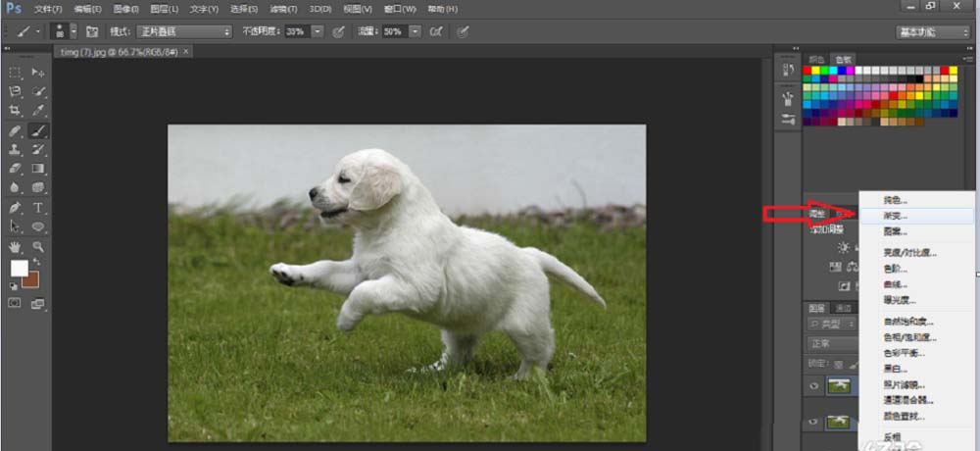This screenshot has width=980, height=451.
Task: Select the Pen tool
Action: tap(15, 208)
